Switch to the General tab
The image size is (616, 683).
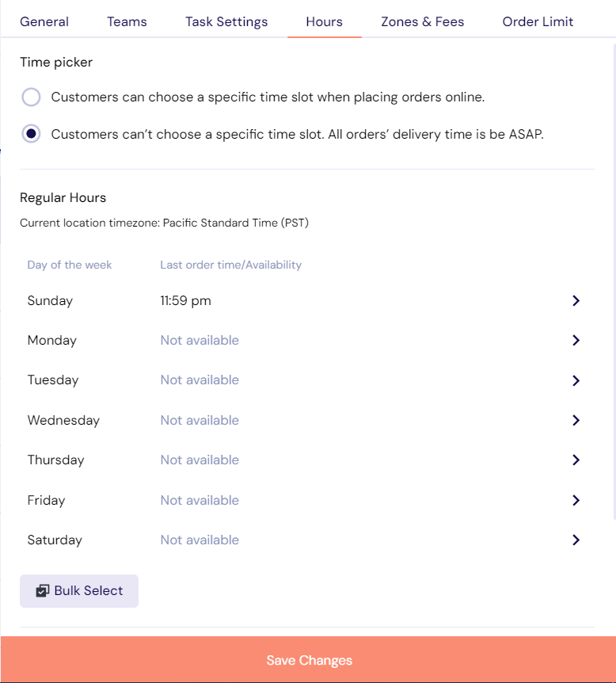44,21
